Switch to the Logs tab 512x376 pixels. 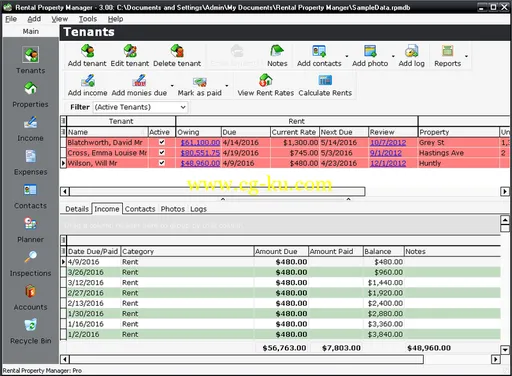[198, 209]
